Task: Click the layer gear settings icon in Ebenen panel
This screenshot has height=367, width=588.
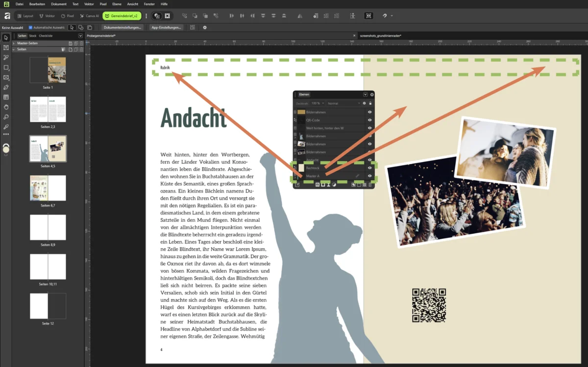Action: coord(364,104)
